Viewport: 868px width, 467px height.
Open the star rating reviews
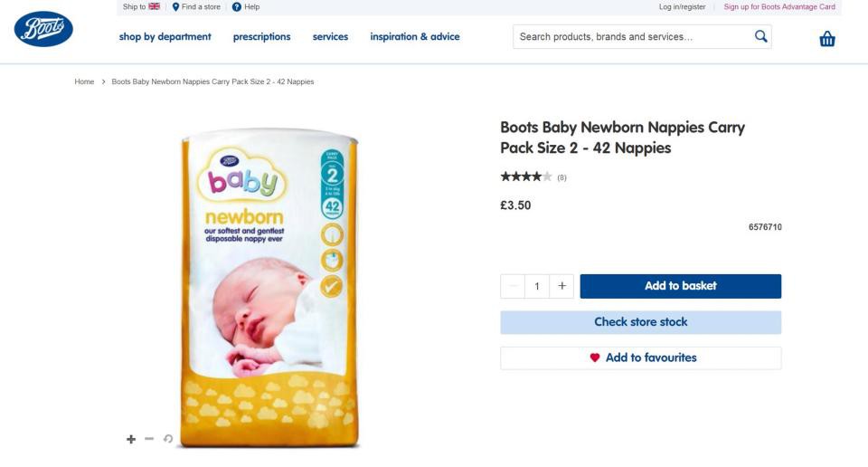coord(526,176)
